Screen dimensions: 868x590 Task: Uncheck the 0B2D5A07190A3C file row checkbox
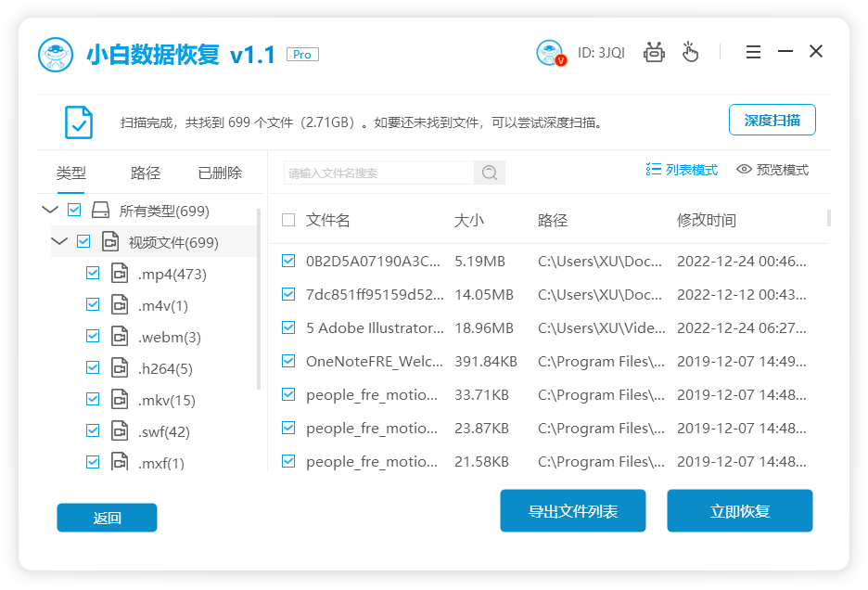288,261
